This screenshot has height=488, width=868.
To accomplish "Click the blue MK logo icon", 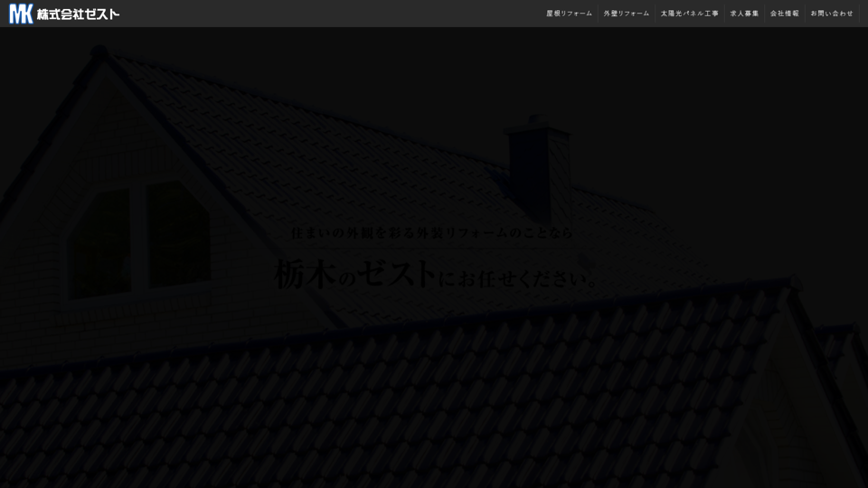I will (x=21, y=14).
